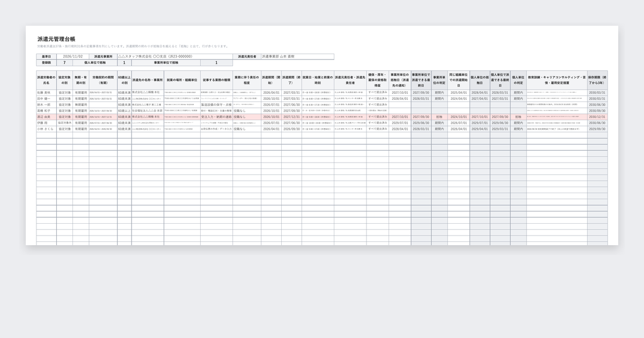Select the 60歳以上の別 column header
The height and width of the screenshot is (338, 644).
click(124, 81)
